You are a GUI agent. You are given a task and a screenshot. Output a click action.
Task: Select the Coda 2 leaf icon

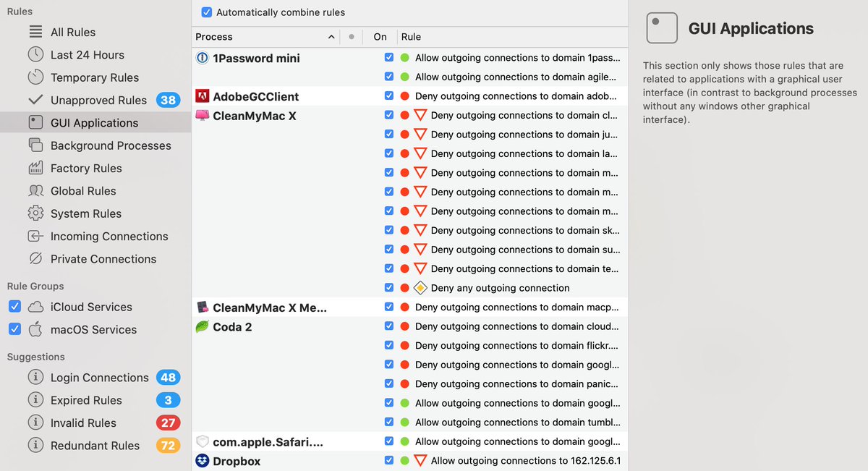point(203,326)
